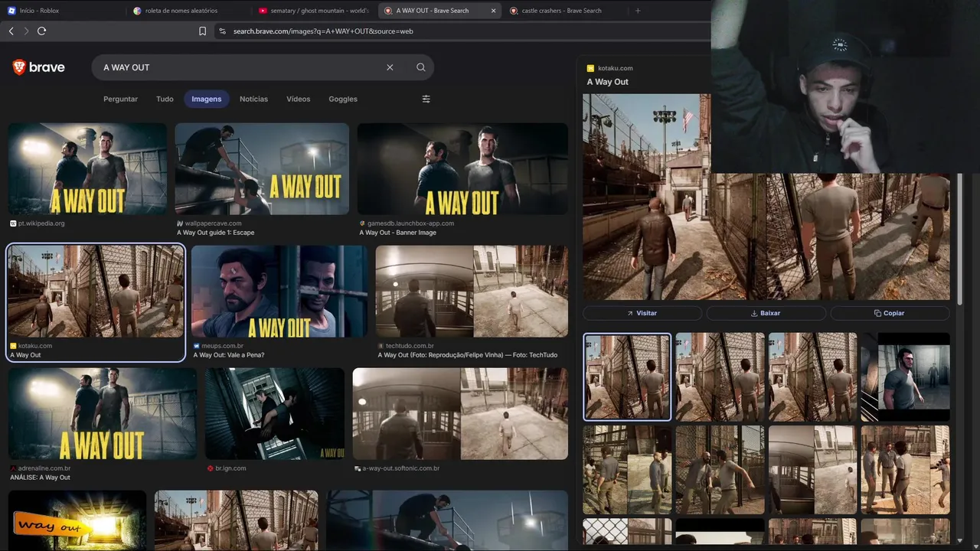Open the techtudo.com.br Felipe Vinha image

[472, 292]
